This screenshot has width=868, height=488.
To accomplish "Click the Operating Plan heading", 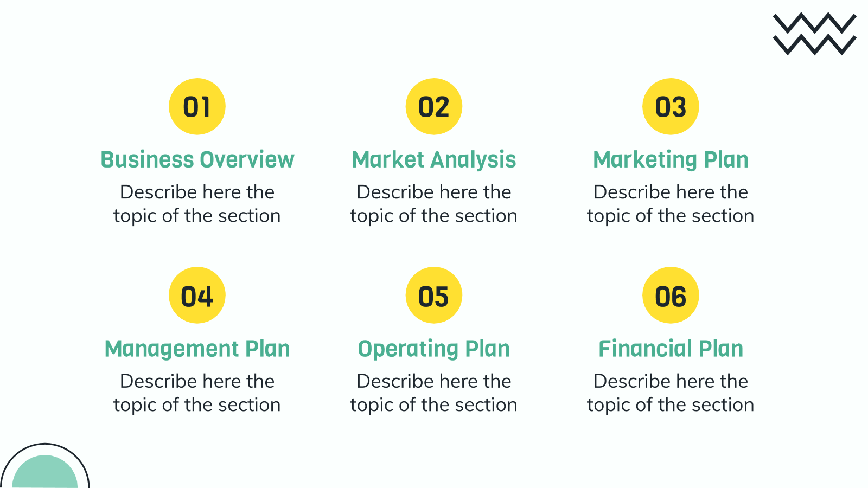I will click(x=434, y=349).
